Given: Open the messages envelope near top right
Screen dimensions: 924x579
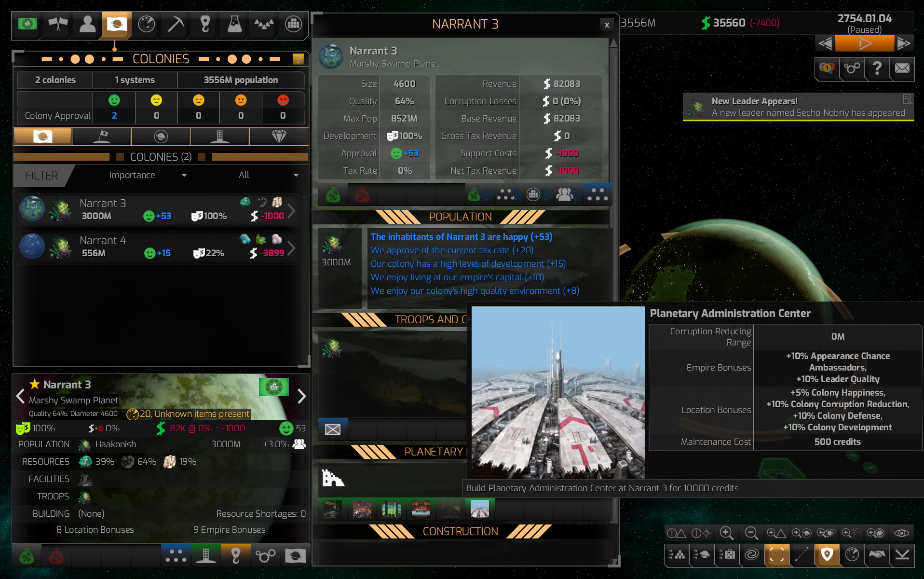Looking at the screenshot, I should coord(902,69).
